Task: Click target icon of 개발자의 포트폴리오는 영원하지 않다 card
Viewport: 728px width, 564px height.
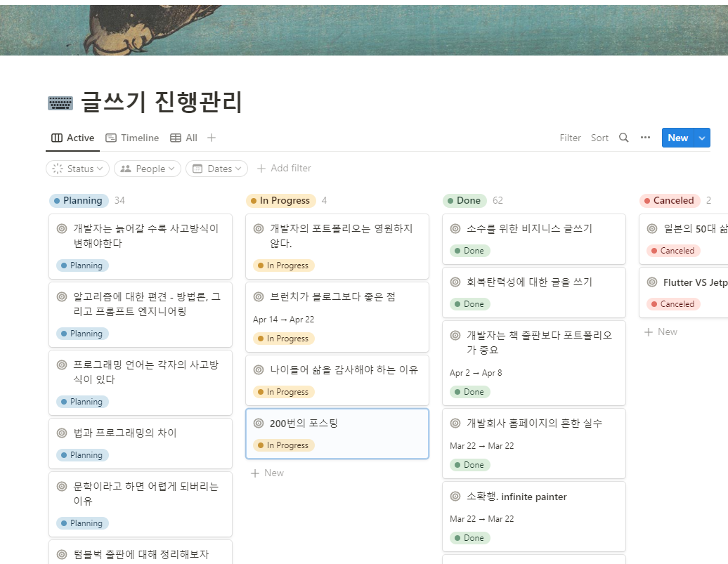Action: tap(259, 228)
